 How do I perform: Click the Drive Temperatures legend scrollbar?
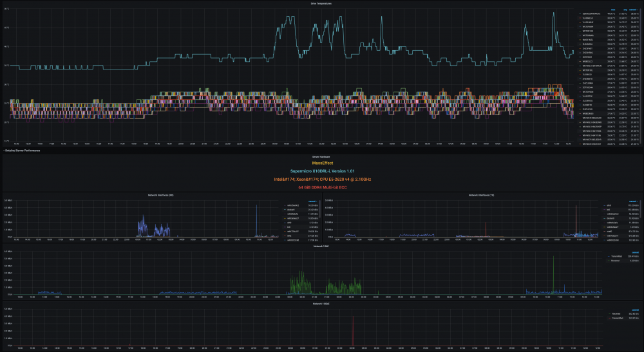point(641,74)
